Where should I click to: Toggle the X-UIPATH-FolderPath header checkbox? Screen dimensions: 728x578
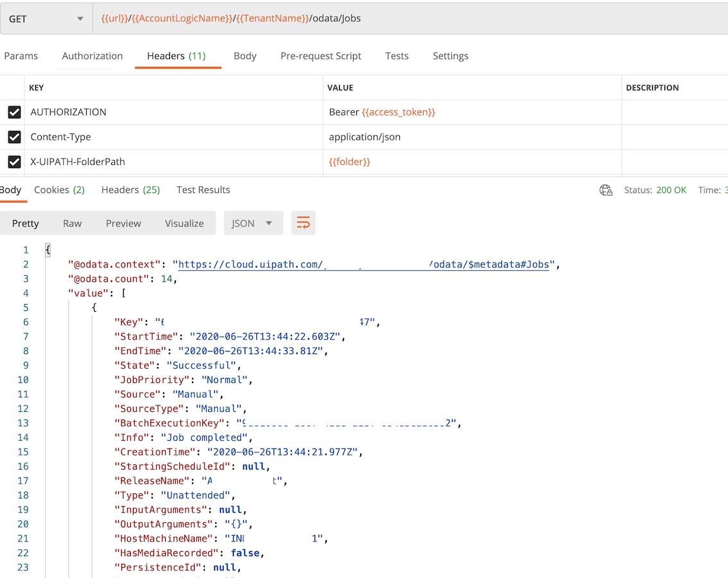click(14, 162)
